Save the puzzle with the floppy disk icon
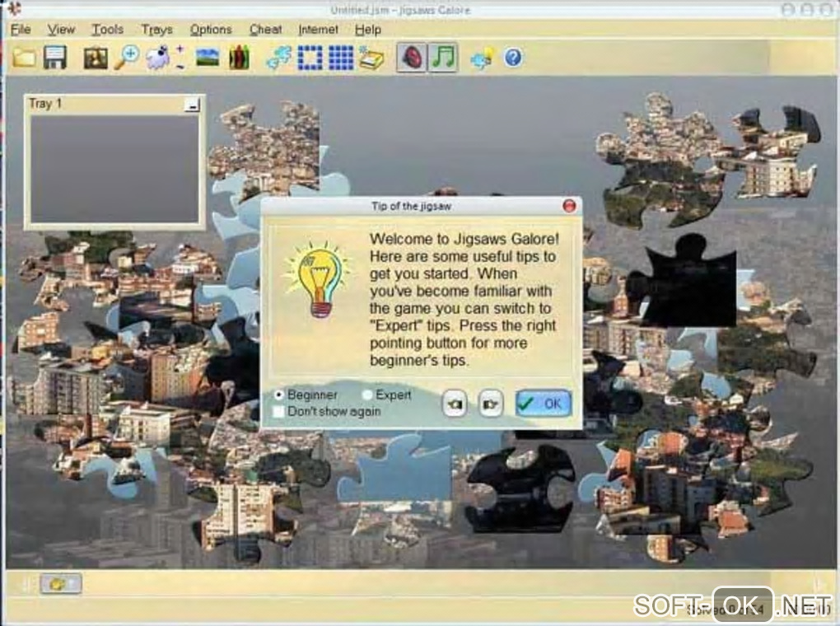 (55, 58)
